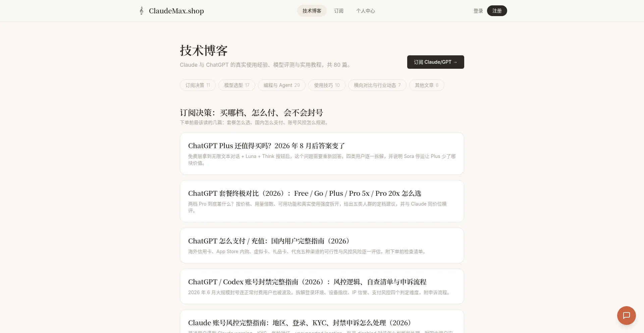Click the description starting 2026 年 6 月大规模封号

tap(320, 292)
